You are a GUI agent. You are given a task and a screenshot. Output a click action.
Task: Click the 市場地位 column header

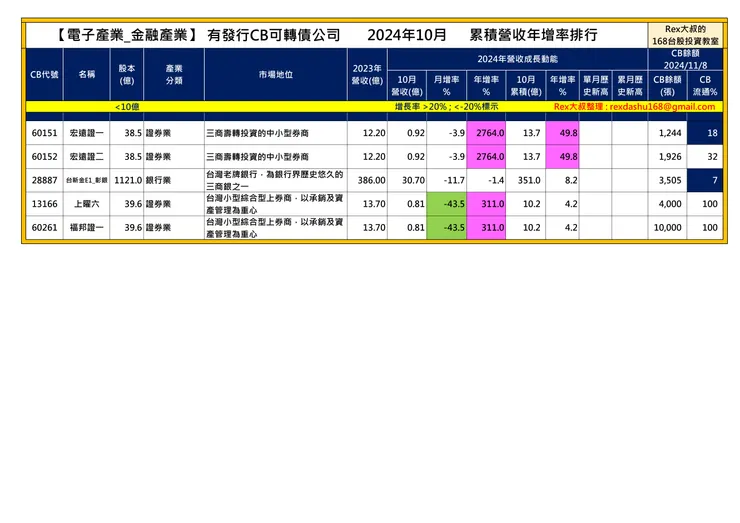tap(276, 75)
